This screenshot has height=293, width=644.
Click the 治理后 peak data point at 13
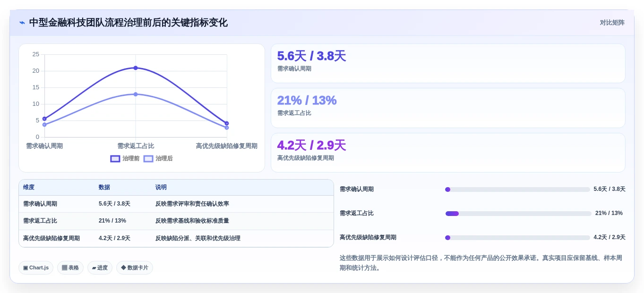pos(136,95)
